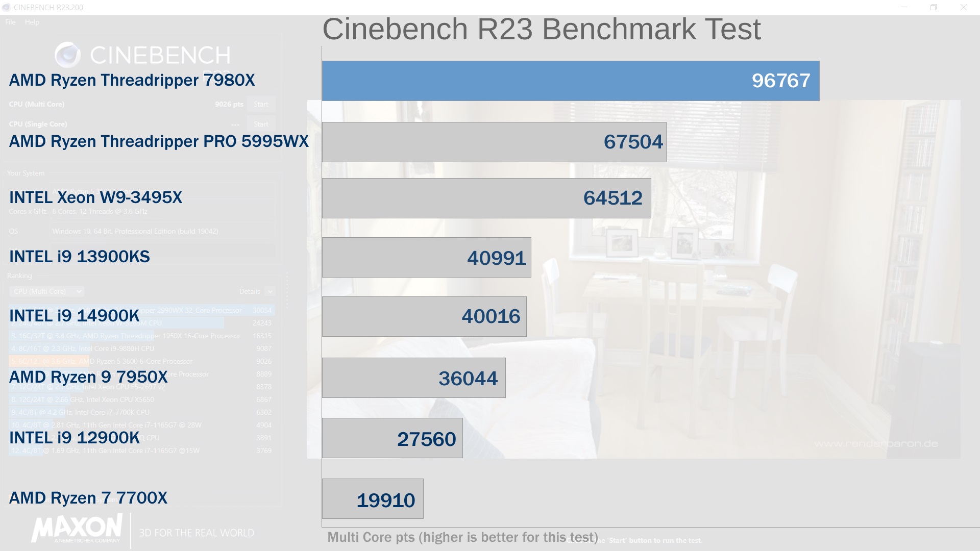Expand the Details dropdown arrow
Image resolution: width=980 pixels, height=551 pixels.
point(270,291)
